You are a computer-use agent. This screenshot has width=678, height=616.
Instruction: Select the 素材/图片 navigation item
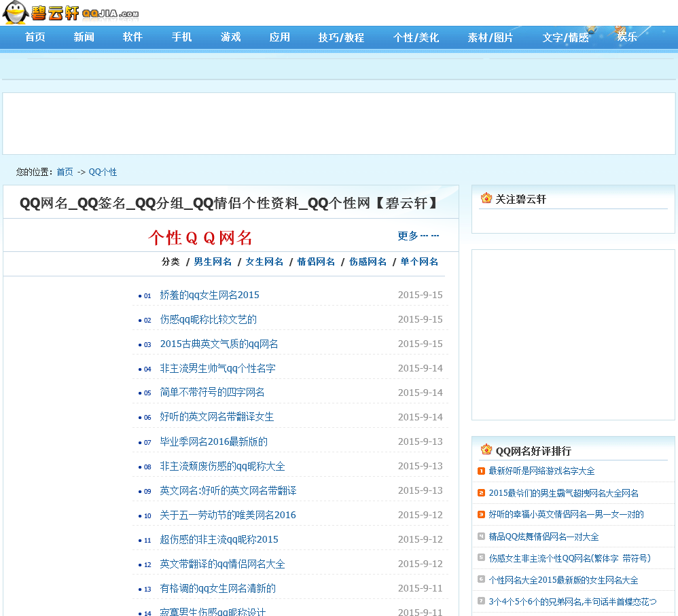coord(490,37)
